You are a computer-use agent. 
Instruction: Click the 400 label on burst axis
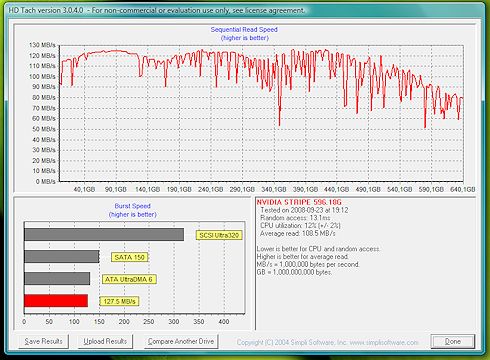tap(224, 322)
